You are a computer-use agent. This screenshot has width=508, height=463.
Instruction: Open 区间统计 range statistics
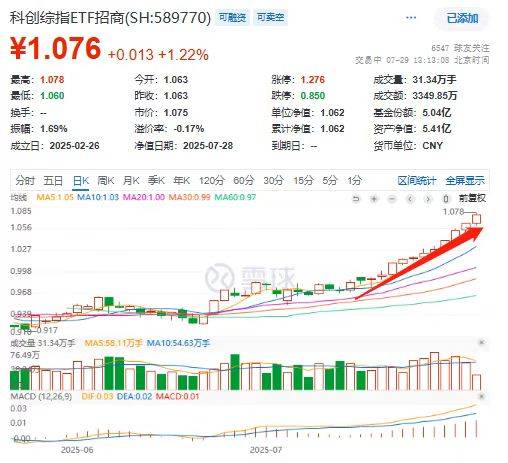click(417, 181)
